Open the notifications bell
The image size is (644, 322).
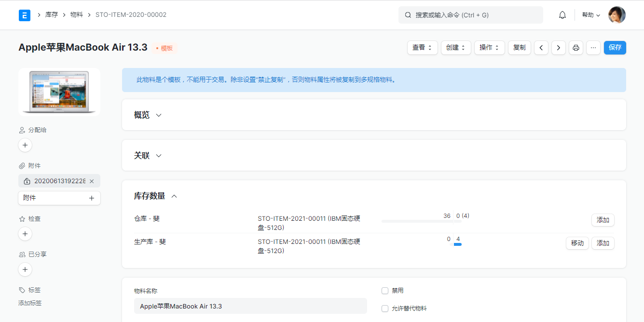(562, 15)
